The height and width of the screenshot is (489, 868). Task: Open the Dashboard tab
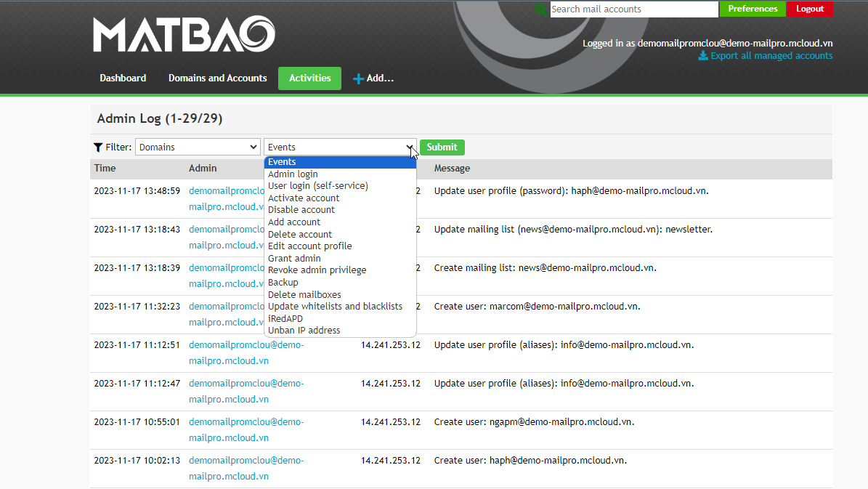click(123, 78)
